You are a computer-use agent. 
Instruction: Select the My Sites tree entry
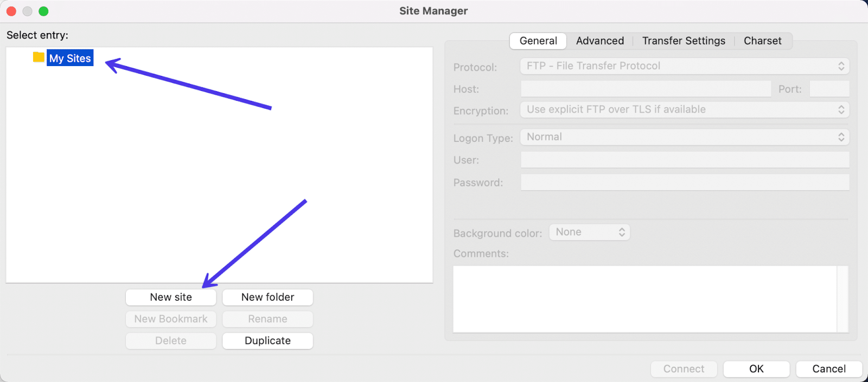pyautogui.click(x=69, y=57)
